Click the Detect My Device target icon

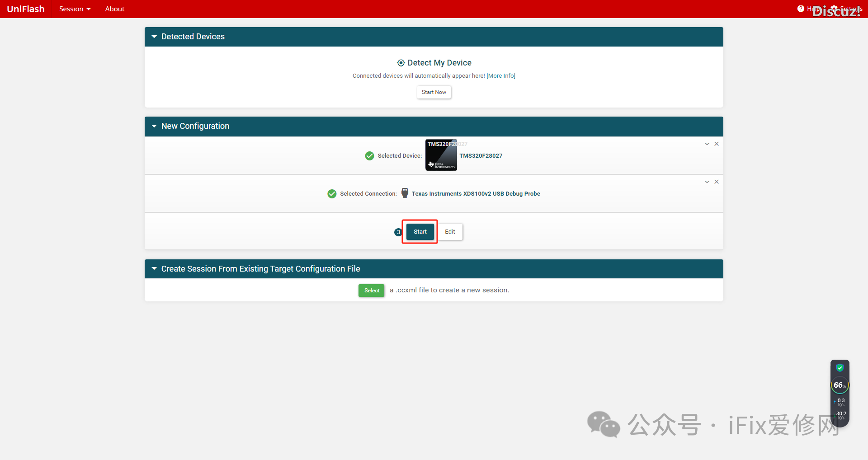click(401, 63)
